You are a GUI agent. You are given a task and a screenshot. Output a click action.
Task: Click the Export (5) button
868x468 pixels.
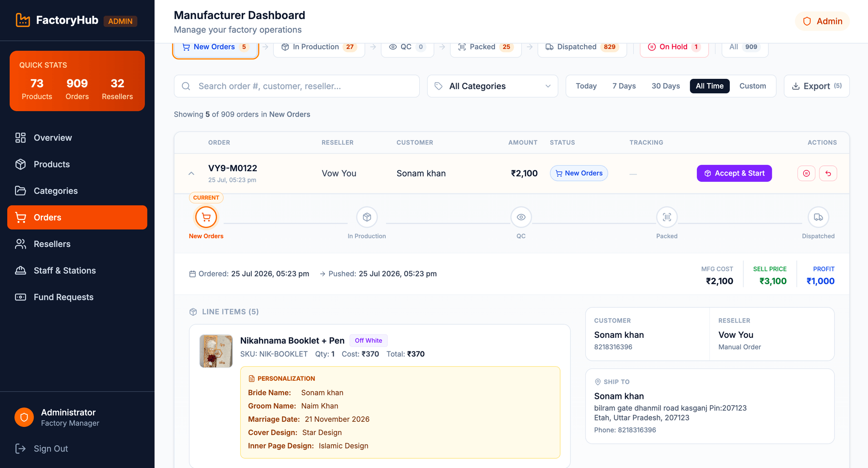coord(816,86)
